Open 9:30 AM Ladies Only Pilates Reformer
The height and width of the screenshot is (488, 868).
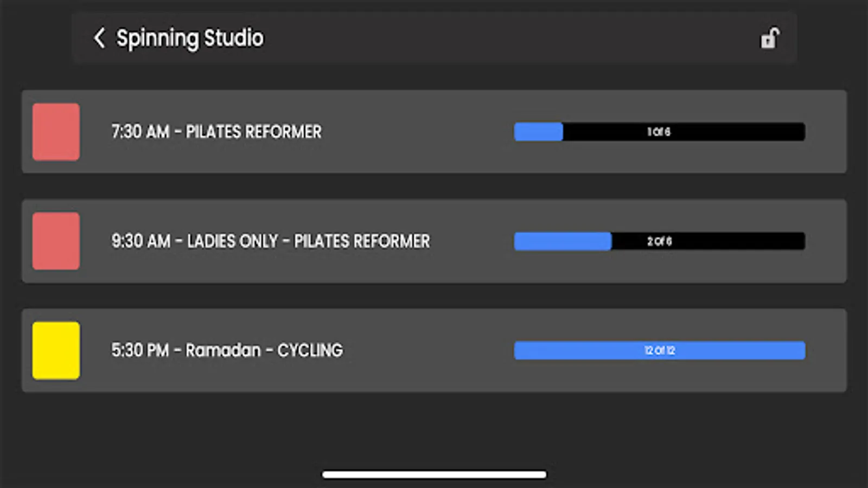(270, 241)
